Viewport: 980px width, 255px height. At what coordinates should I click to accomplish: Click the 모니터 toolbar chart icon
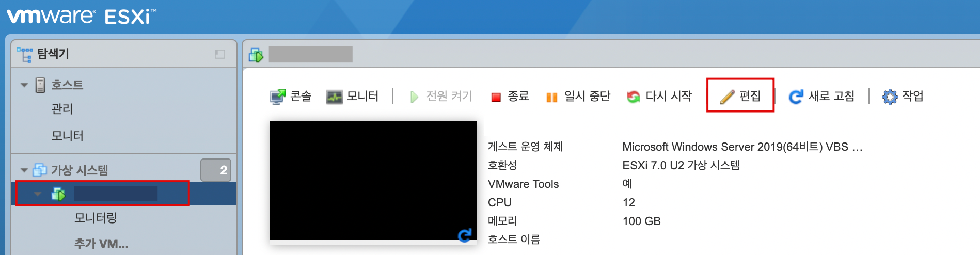pyautogui.click(x=334, y=97)
